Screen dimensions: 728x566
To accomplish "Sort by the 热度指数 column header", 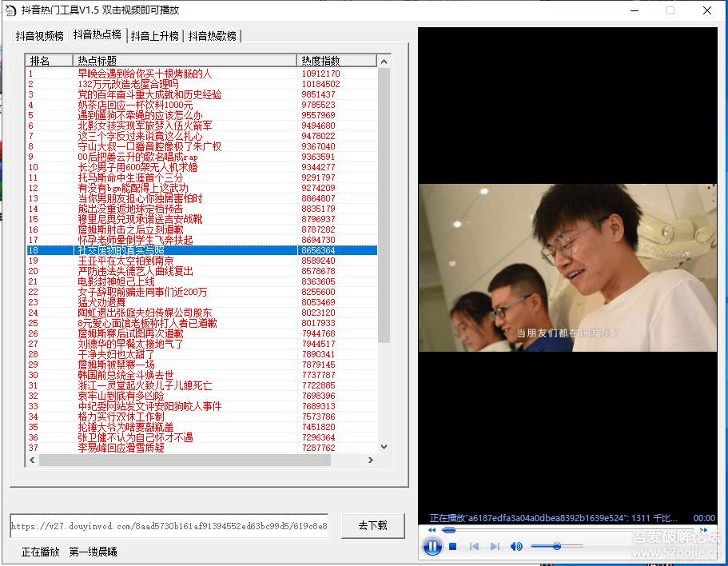I will pos(336,61).
